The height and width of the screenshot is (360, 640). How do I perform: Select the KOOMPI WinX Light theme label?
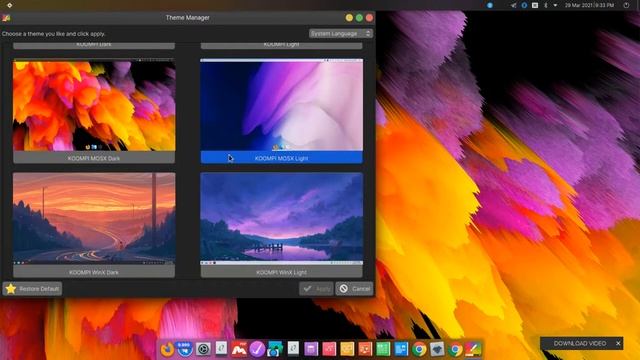281,272
